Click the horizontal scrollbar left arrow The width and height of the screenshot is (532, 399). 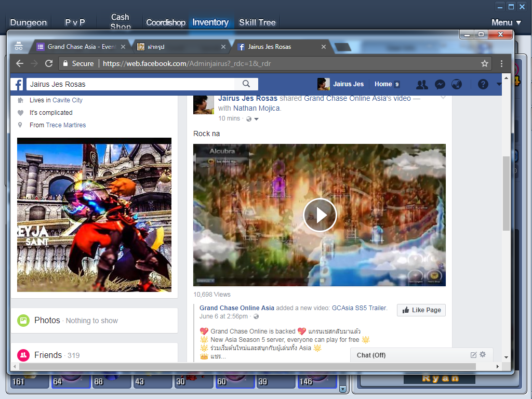(x=15, y=366)
